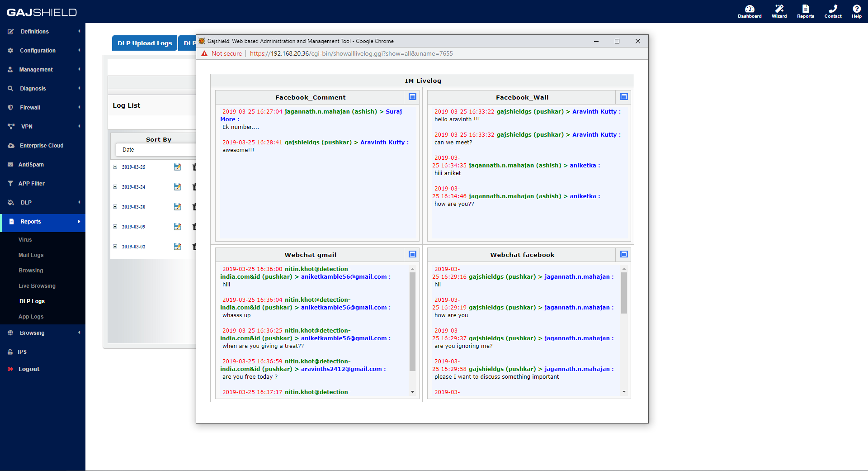Click the 2019-03-09 log date link
Image resolution: width=868 pixels, height=471 pixels.
[133, 227]
